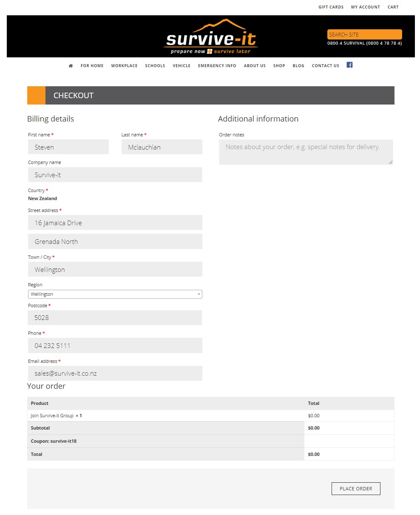Click the Town / City field
The width and height of the screenshot is (420, 515).
(x=115, y=269)
